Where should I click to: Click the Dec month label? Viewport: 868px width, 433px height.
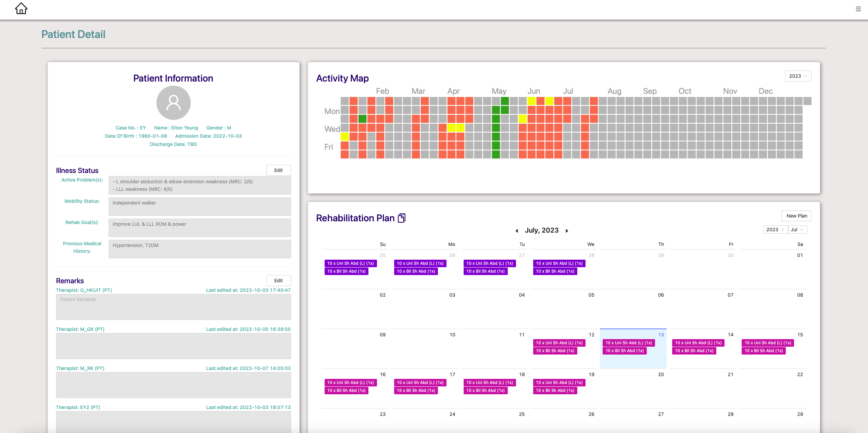click(766, 91)
